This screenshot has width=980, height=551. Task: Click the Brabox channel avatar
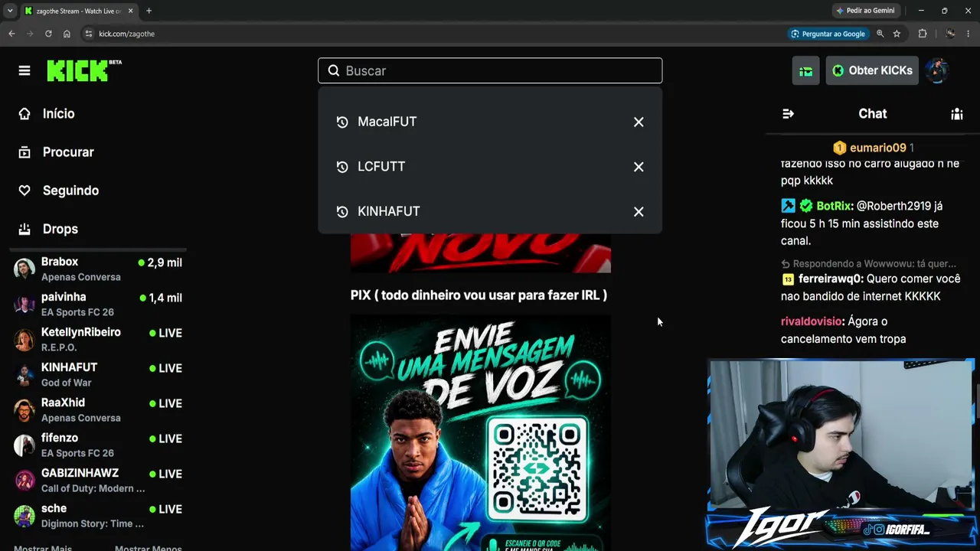(24, 269)
